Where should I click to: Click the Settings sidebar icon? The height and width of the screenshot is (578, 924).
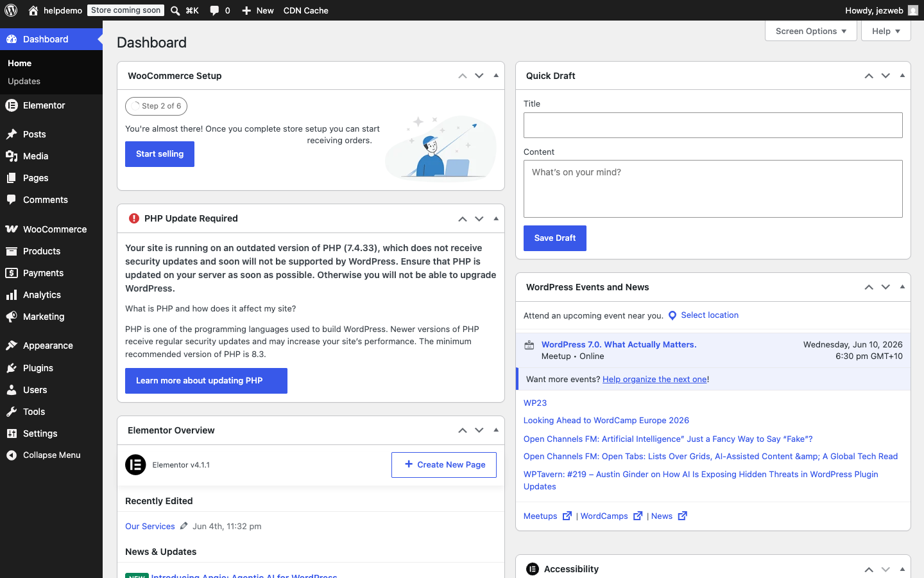pyautogui.click(x=12, y=433)
